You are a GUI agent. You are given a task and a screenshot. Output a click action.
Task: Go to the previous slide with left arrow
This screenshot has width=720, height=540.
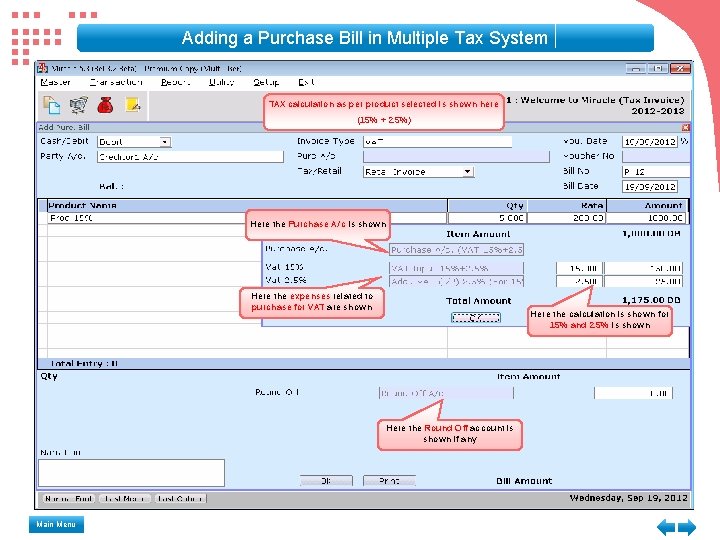click(x=666, y=527)
